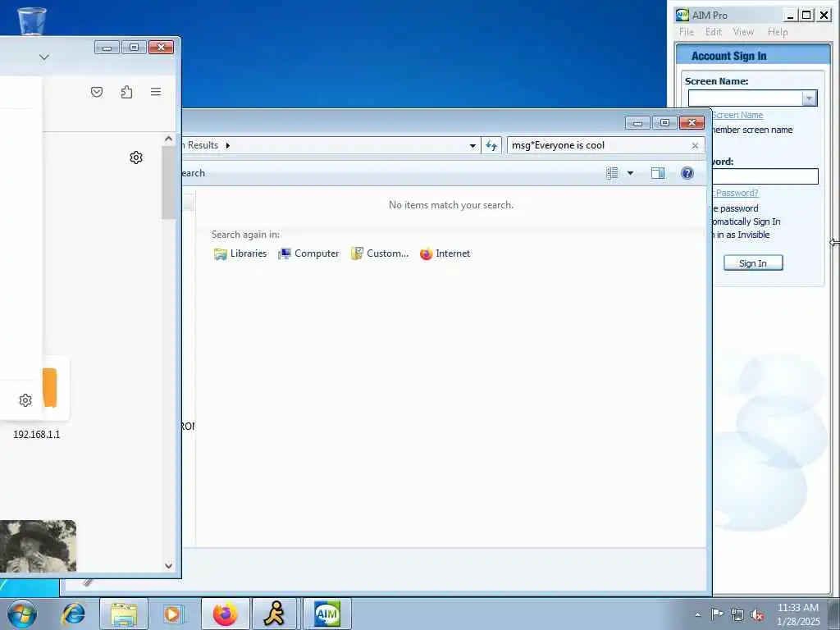Click the Screen Name link in AIM Pro
This screenshot has height=630, width=840.
pos(737,115)
